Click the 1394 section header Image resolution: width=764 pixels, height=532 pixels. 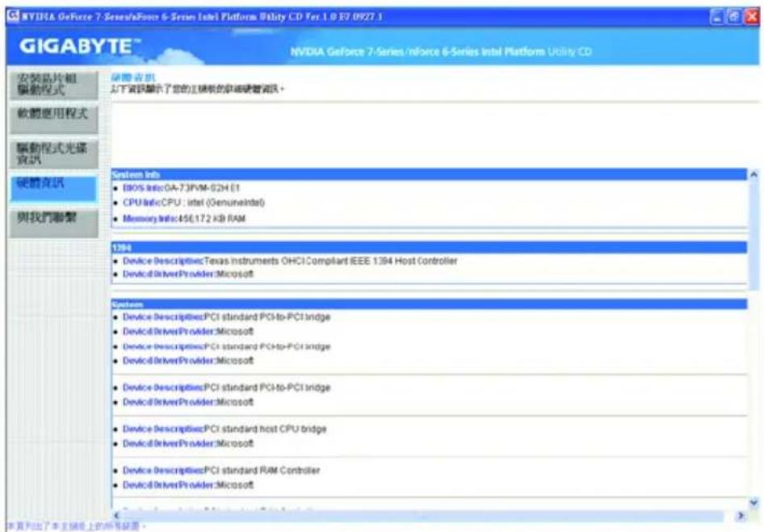pos(429,248)
